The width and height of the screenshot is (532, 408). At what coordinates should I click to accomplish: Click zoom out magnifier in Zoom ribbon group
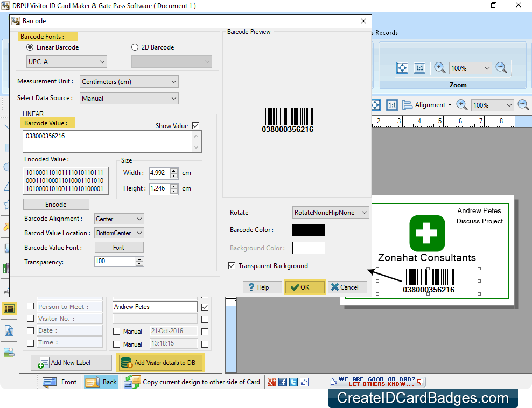tap(501, 68)
